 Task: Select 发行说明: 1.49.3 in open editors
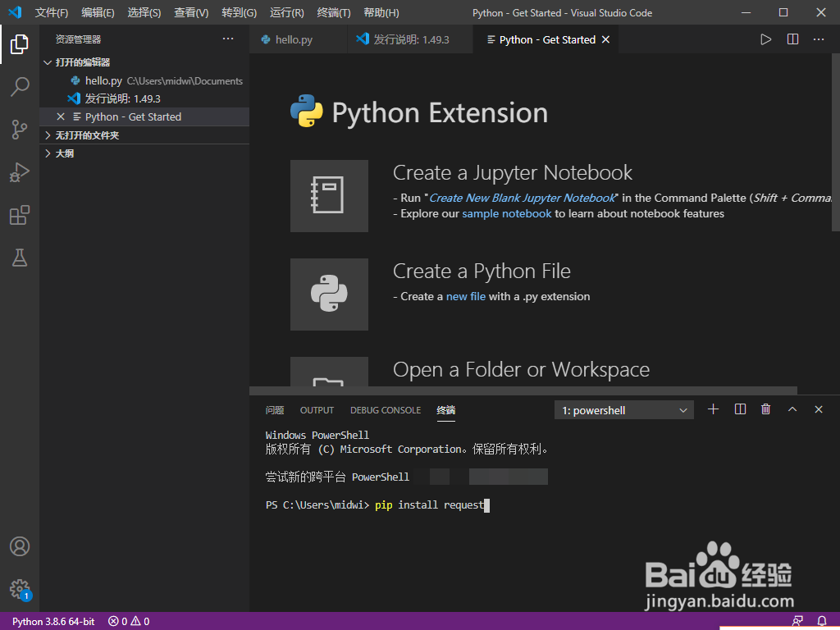(x=144, y=98)
